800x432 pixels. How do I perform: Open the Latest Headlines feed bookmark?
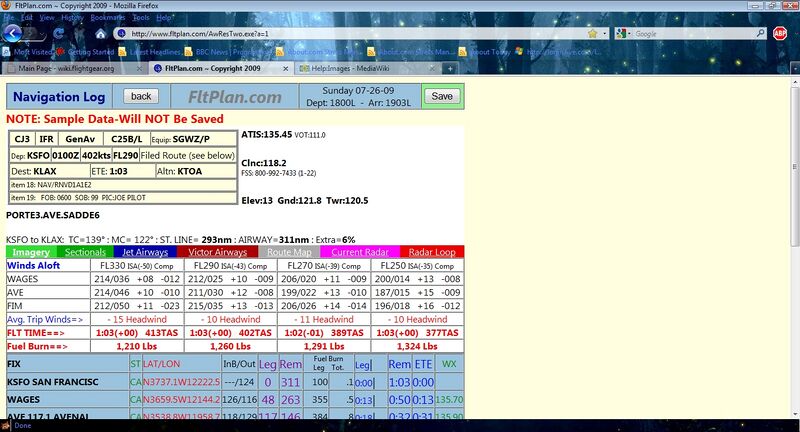point(149,52)
